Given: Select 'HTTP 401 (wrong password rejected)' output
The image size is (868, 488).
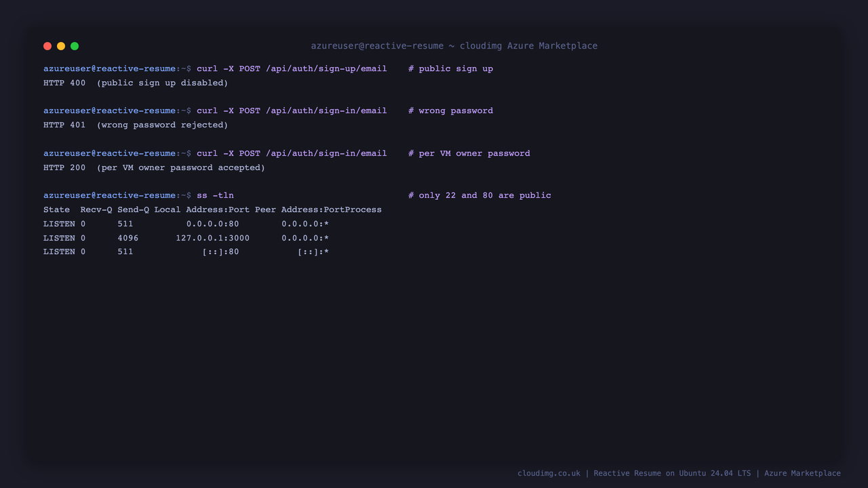Looking at the screenshot, I should pyautogui.click(x=136, y=125).
